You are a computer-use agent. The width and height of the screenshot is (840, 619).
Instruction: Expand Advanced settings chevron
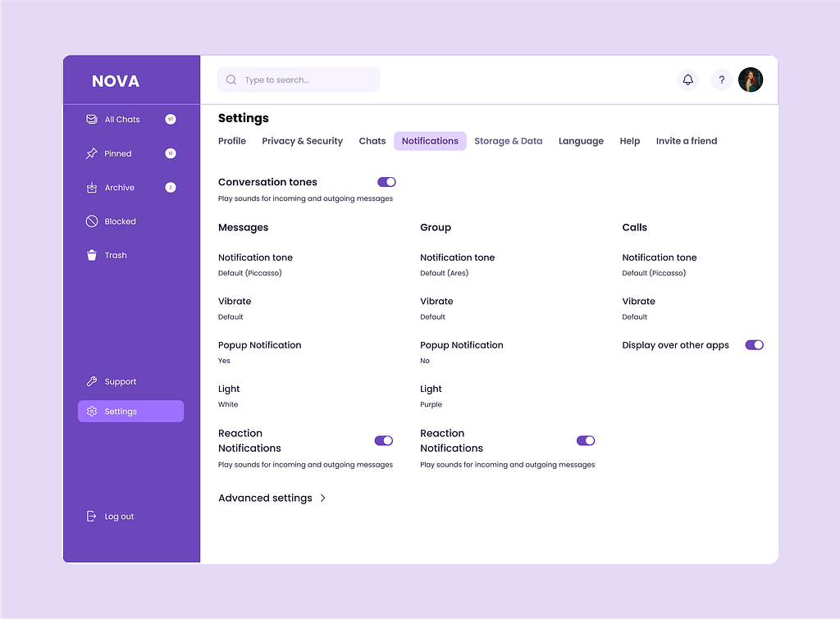point(323,498)
